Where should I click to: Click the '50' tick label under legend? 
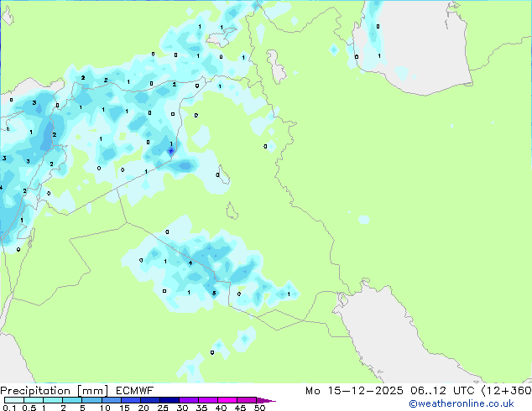click(x=259, y=408)
